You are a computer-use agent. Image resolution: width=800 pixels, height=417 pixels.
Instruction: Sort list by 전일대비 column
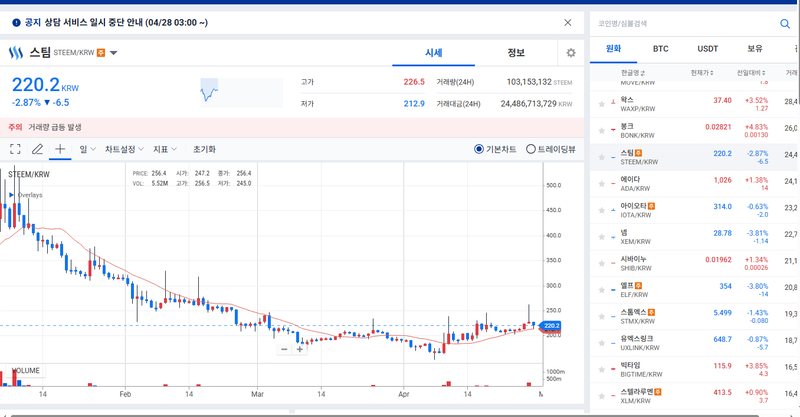(751, 73)
